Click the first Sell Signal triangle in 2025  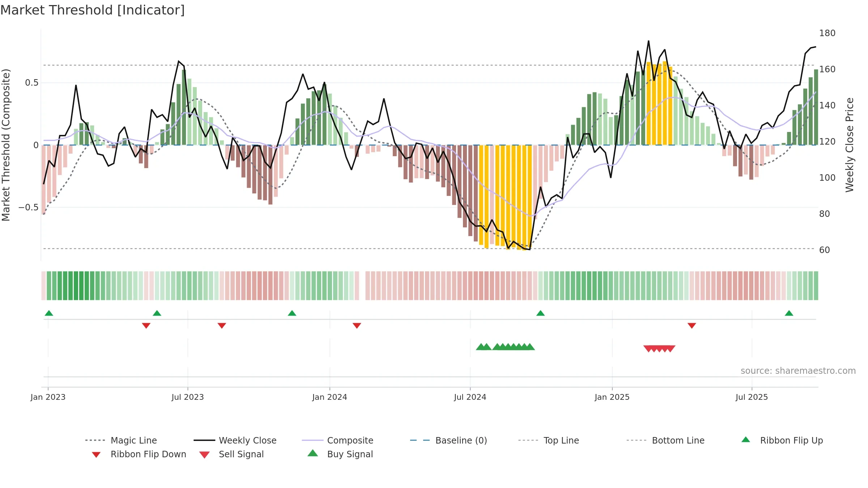point(648,349)
